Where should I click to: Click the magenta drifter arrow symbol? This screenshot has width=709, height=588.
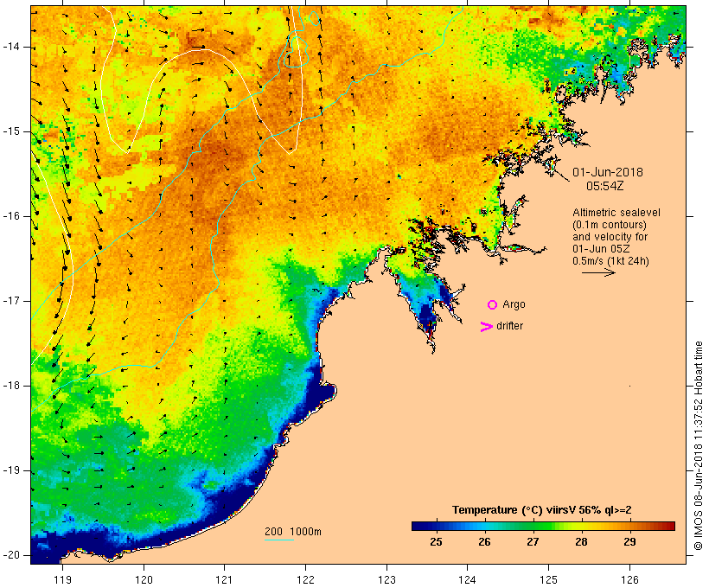(486, 327)
